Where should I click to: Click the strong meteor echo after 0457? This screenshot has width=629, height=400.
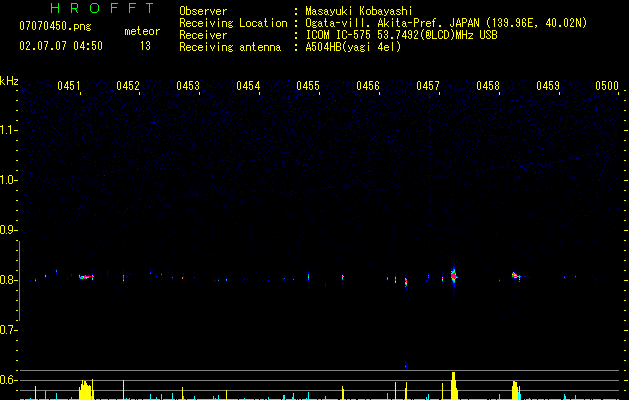tap(454, 276)
